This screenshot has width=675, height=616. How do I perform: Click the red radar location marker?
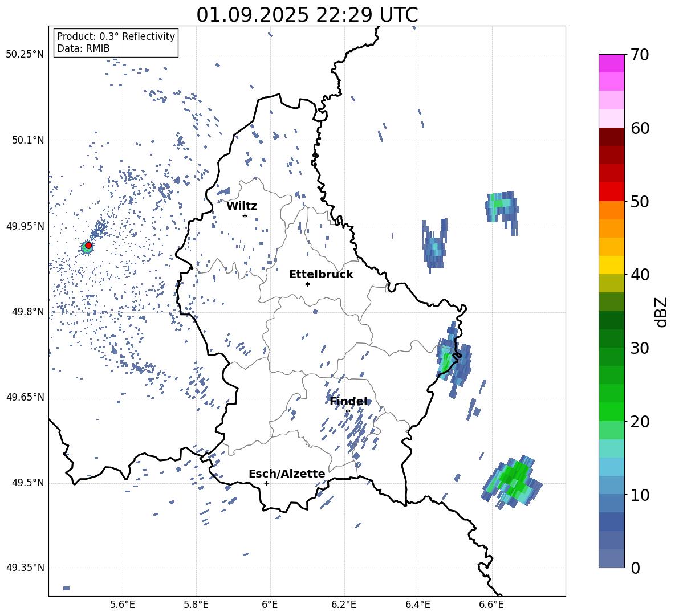[x=88, y=246]
